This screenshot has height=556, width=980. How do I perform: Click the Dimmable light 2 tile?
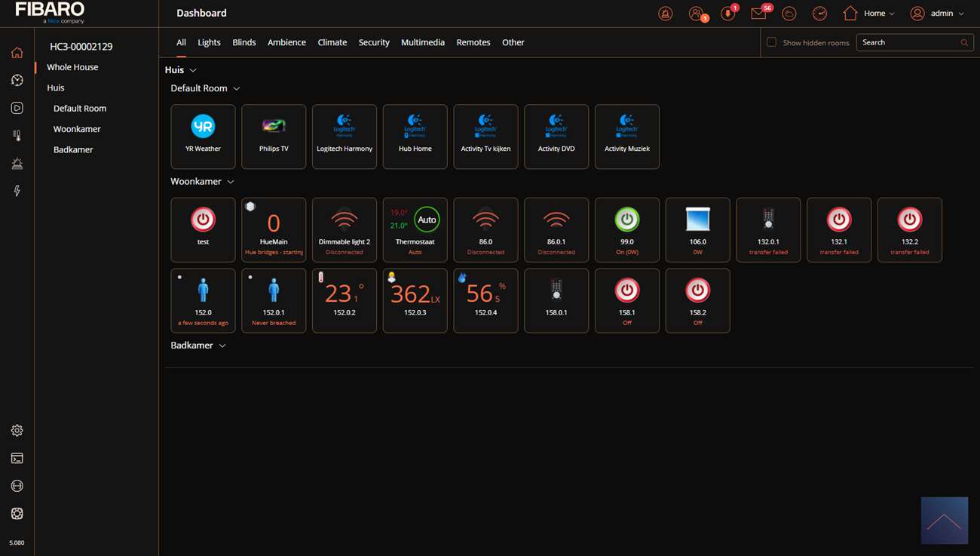click(x=345, y=230)
